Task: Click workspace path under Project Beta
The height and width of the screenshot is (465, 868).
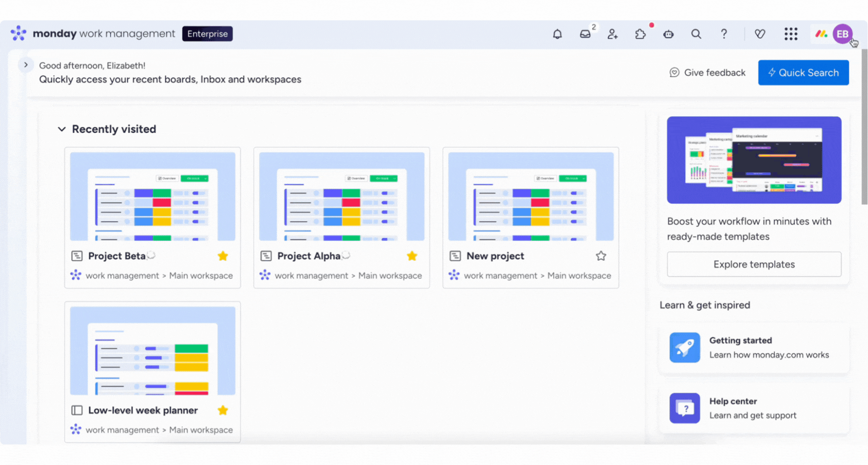Action: 159,276
